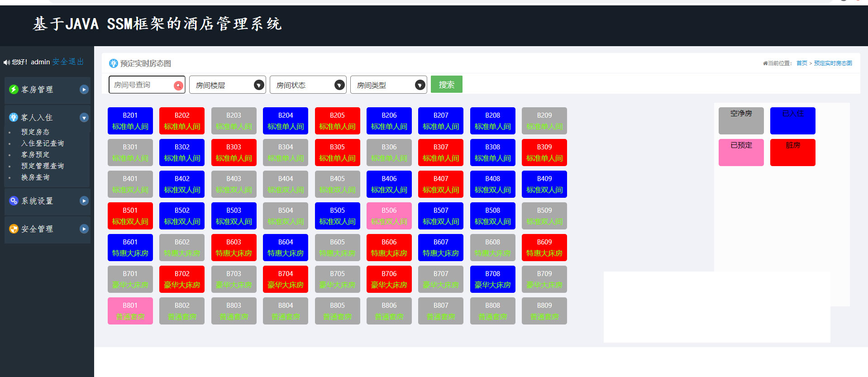Click the red 脏房 legend swatch
Screen dimensions: 868x377
point(792,153)
